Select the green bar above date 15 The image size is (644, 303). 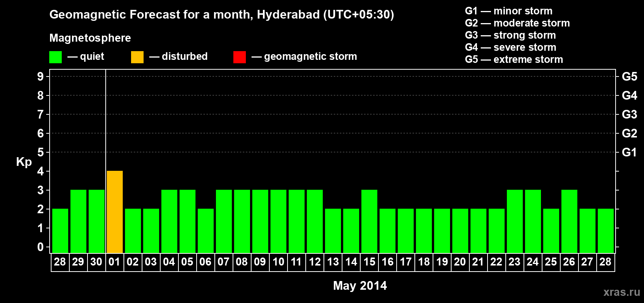(369, 222)
